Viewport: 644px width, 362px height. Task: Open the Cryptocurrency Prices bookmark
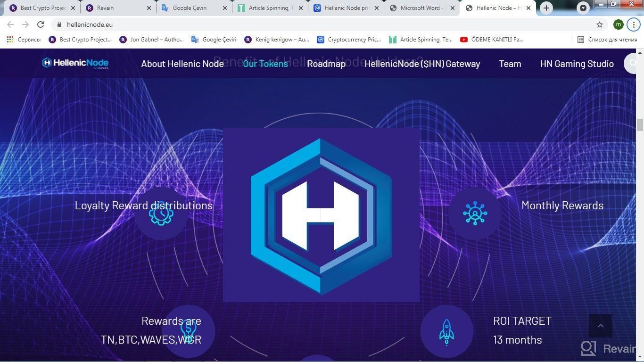349,40
